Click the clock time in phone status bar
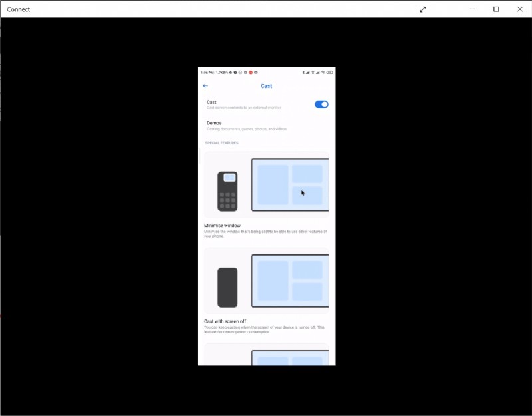 tap(205, 72)
